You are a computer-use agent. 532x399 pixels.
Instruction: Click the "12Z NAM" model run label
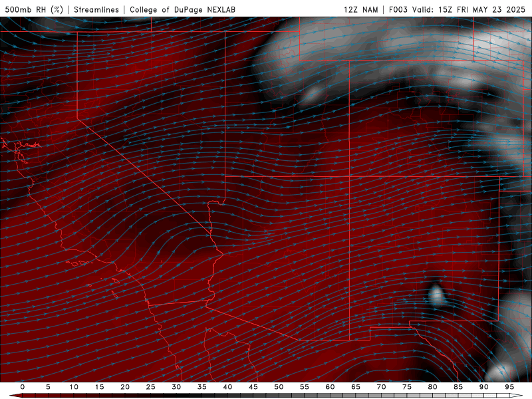point(360,10)
